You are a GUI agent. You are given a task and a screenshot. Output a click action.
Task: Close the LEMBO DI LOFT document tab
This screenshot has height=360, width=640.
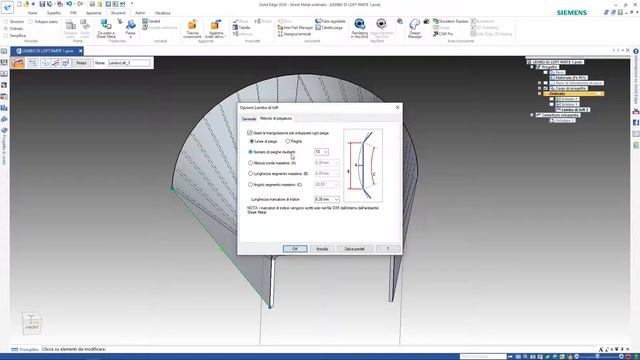click(80, 51)
